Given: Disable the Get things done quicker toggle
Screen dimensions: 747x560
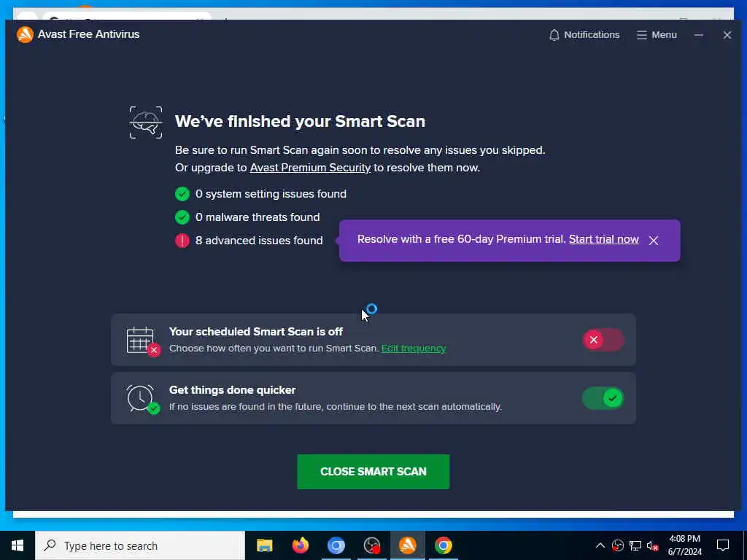Looking at the screenshot, I should click(603, 398).
